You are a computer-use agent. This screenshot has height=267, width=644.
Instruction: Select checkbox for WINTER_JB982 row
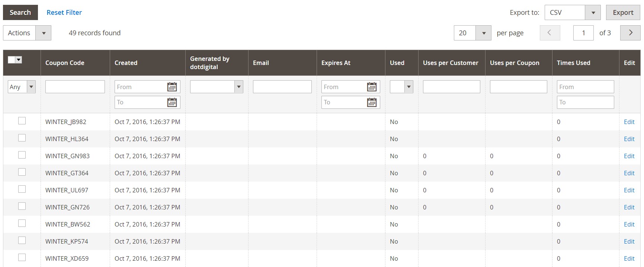tap(22, 121)
